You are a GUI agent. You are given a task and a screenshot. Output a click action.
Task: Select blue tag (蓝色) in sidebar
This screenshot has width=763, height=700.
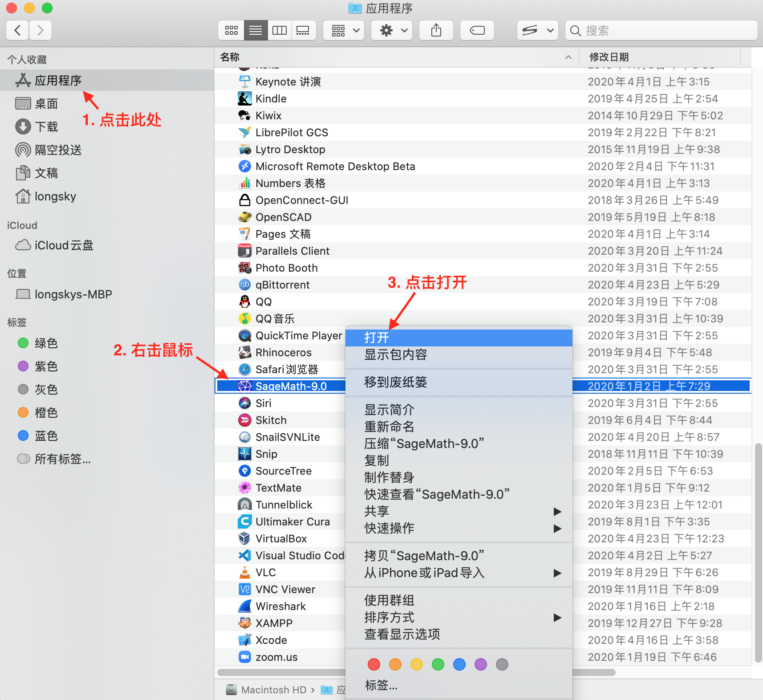click(x=107, y=436)
